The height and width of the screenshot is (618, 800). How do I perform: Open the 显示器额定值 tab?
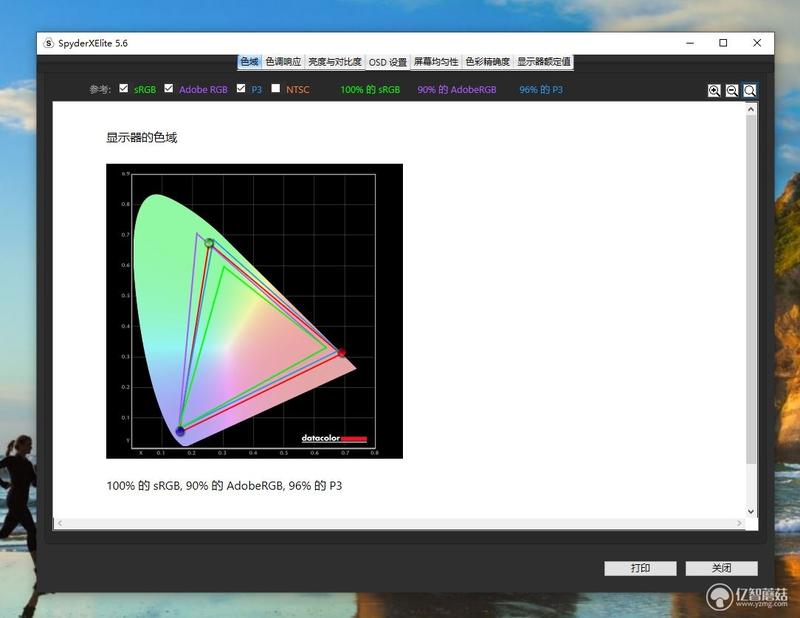pos(544,62)
